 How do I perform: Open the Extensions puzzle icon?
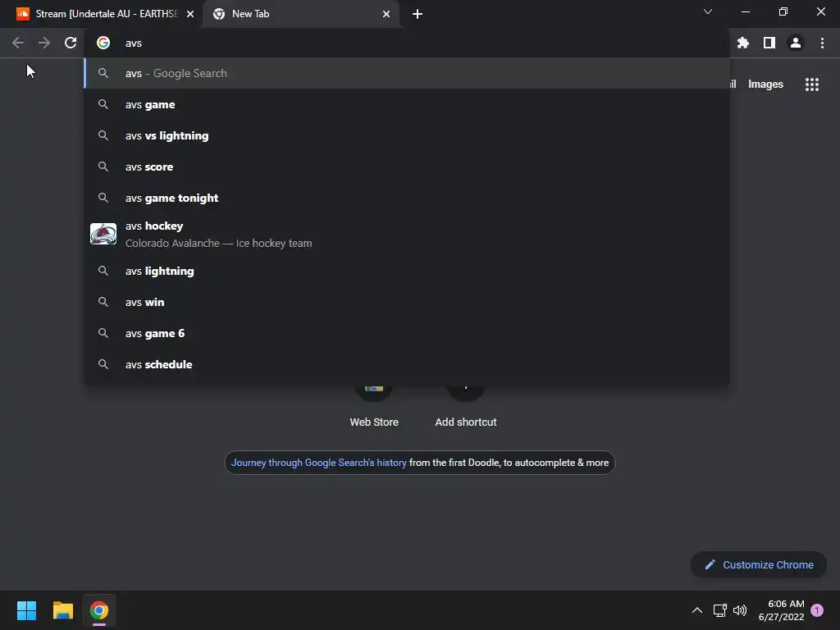point(742,43)
